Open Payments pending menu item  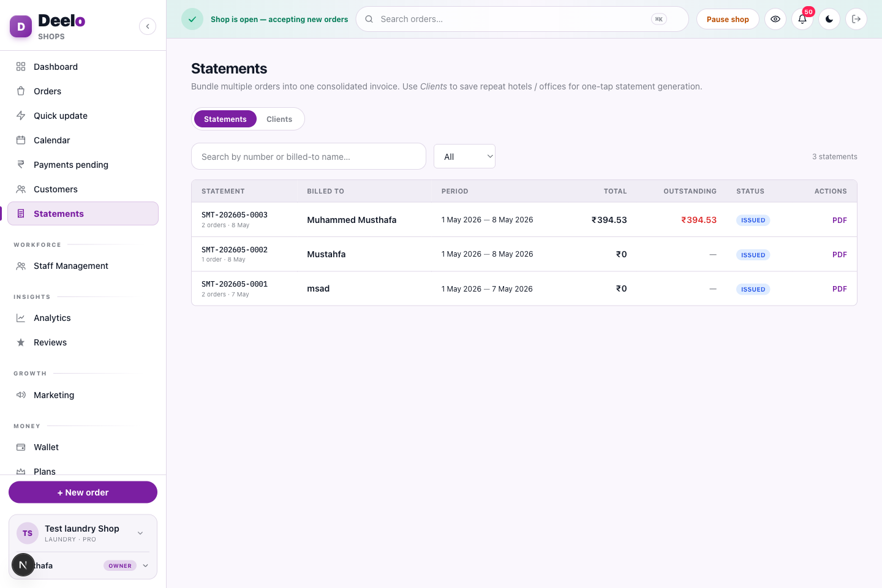(83, 165)
